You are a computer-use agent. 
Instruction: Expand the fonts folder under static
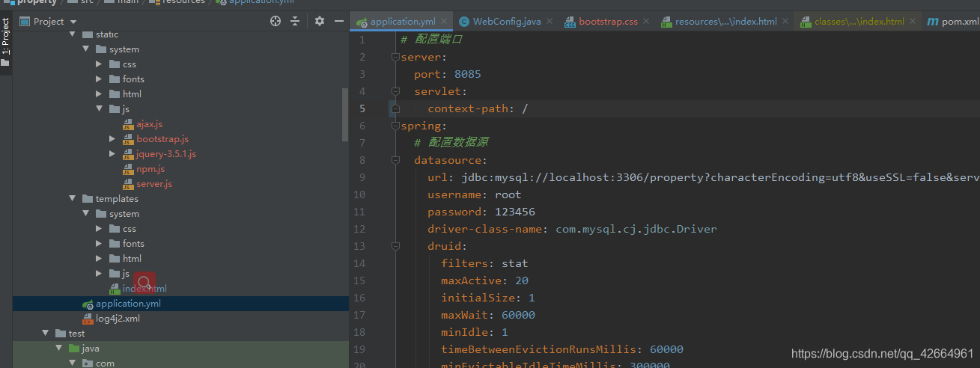100,79
